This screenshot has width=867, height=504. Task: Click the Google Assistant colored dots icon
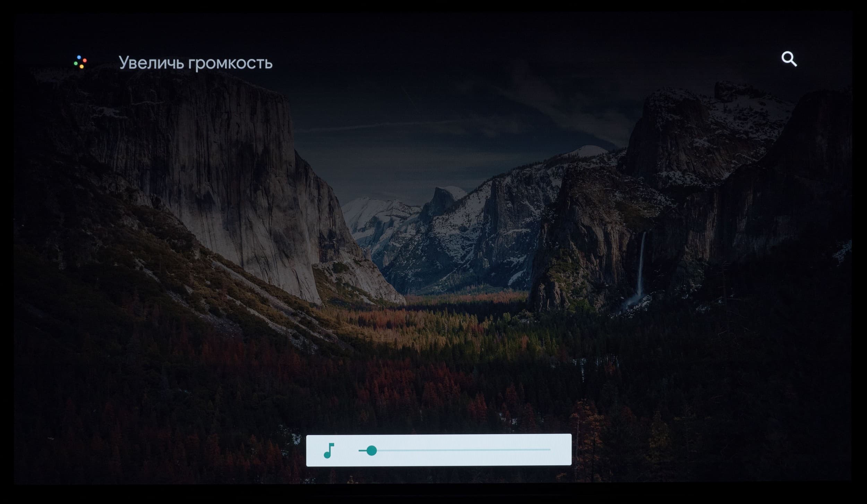coord(80,62)
